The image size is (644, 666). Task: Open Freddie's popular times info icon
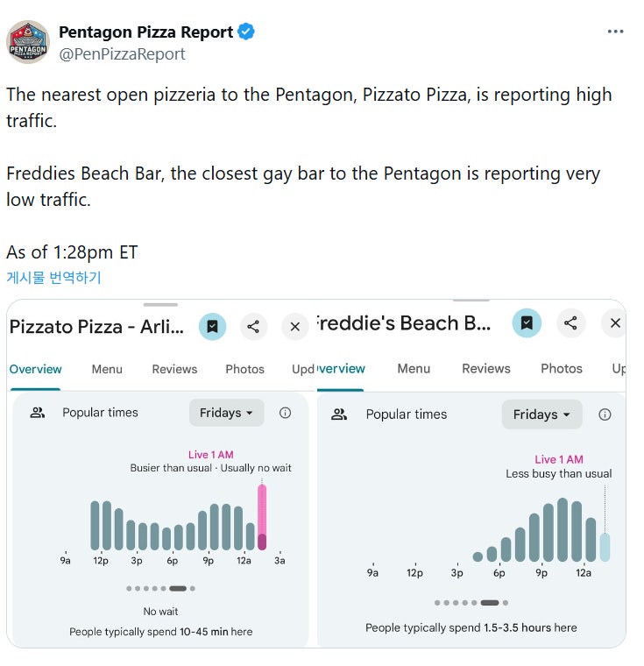tap(605, 414)
